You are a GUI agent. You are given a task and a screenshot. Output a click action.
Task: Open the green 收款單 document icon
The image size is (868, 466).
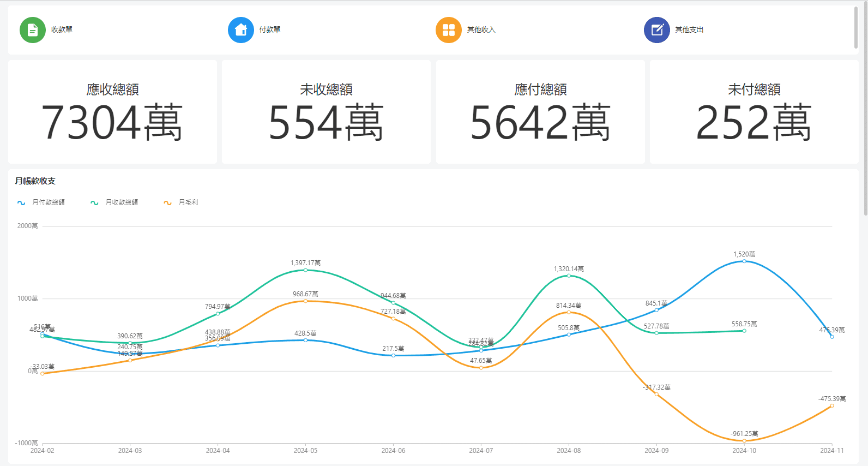click(x=33, y=30)
